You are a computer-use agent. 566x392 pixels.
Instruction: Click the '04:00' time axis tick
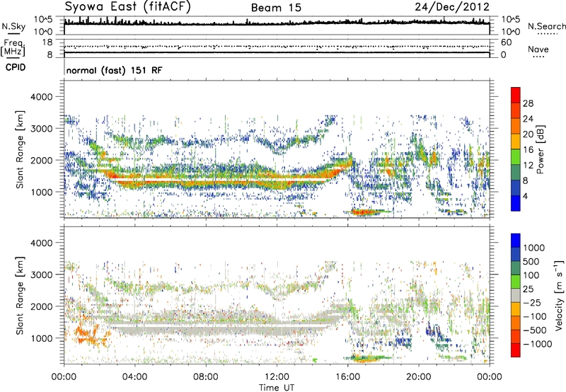pyautogui.click(x=134, y=377)
